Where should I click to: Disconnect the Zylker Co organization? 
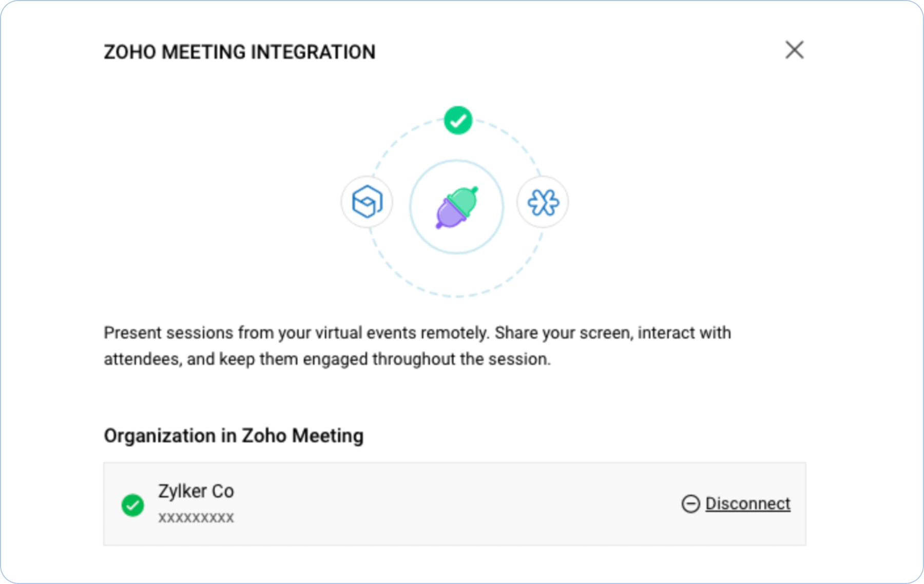pyautogui.click(x=747, y=504)
